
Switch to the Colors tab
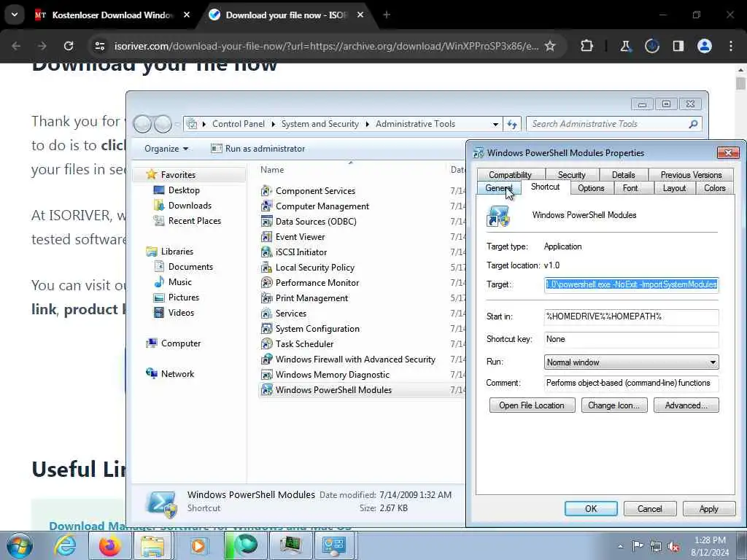[715, 188]
